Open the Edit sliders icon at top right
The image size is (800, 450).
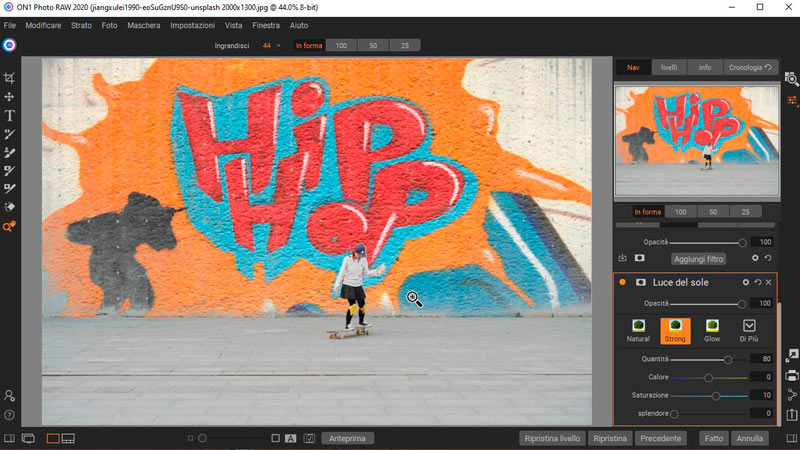(x=792, y=101)
